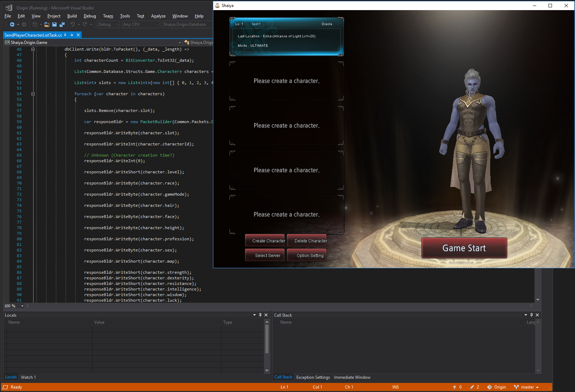Click the Save All icon in toolbar

tap(62, 24)
